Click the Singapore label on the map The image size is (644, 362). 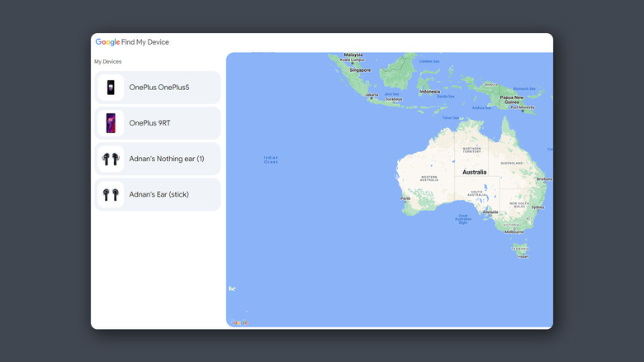(359, 70)
